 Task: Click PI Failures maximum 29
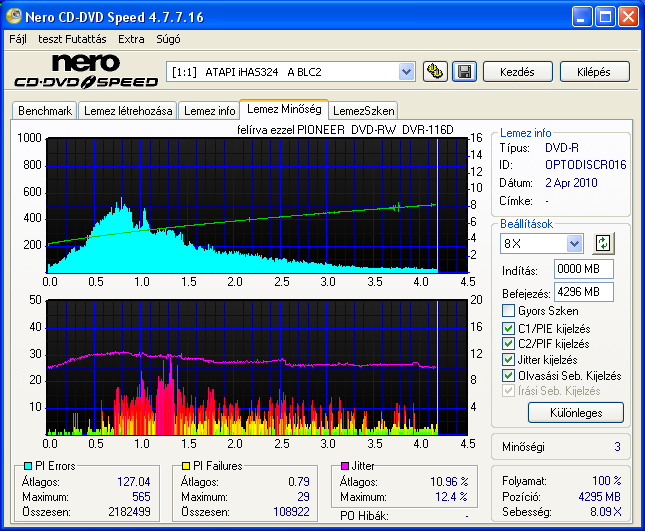pos(303,497)
